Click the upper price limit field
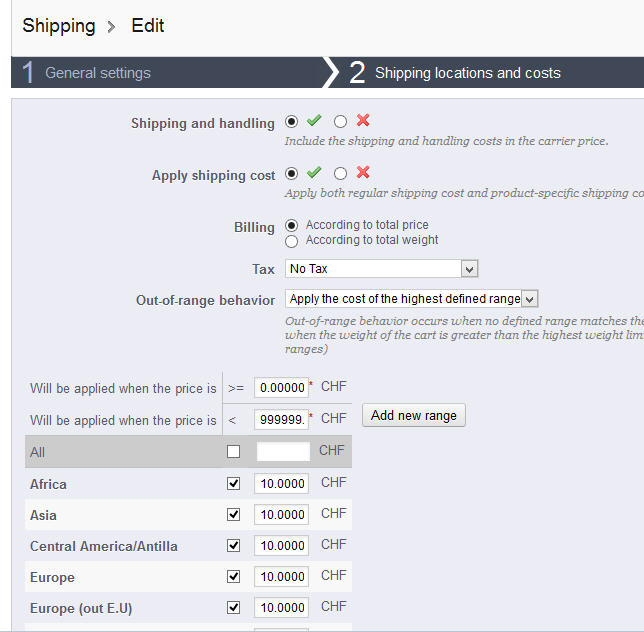Viewport: 644px width, 632px height. pos(281,419)
